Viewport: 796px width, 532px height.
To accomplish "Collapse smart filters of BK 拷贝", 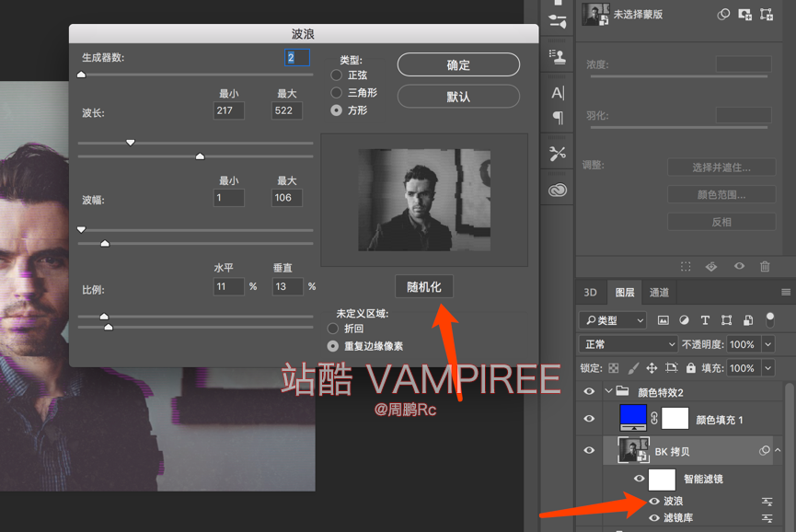I will tap(778, 450).
